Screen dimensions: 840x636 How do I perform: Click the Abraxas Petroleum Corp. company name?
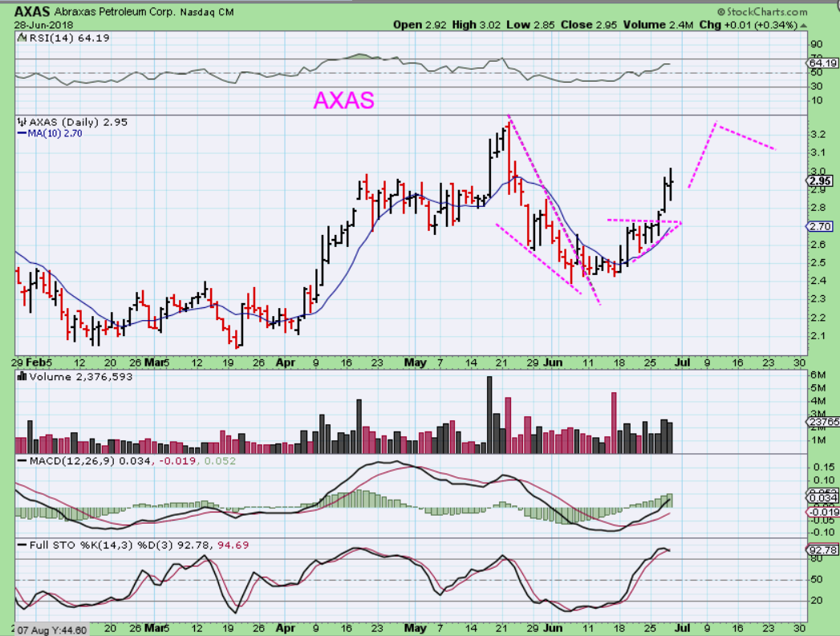[115, 12]
